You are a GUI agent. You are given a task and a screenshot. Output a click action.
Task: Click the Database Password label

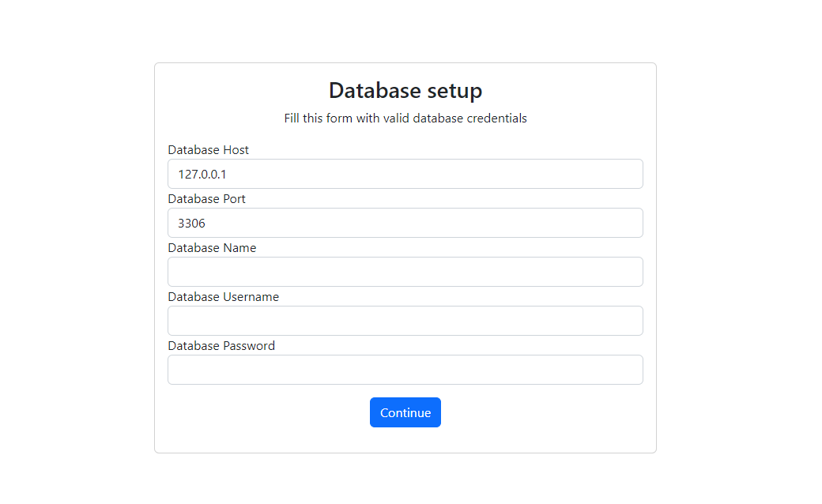(221, 345)
